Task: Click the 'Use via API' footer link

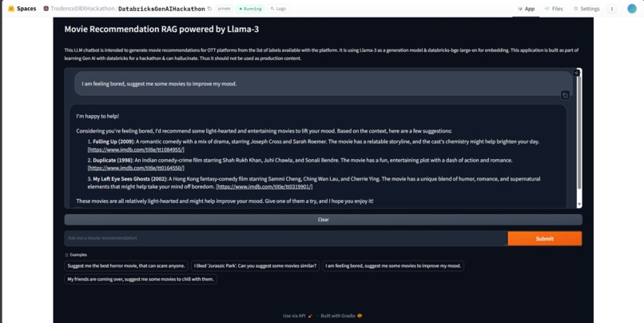Action: pos(298,316)
